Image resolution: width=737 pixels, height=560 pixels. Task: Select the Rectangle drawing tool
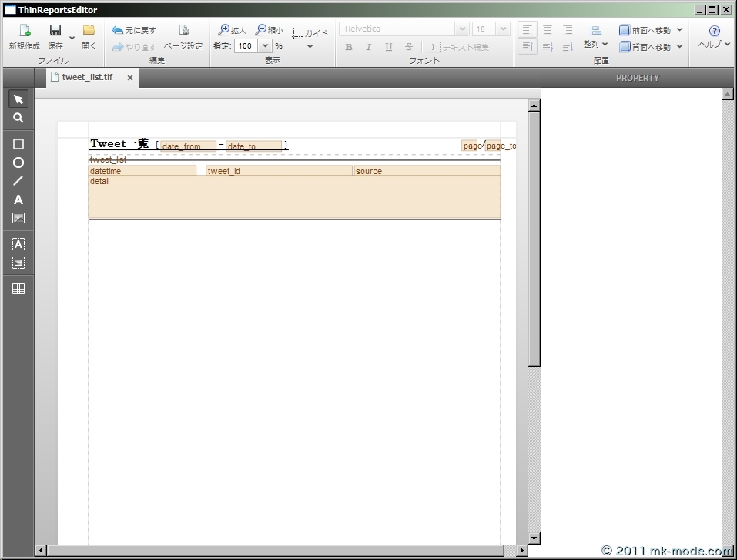(x=18, y=144)
